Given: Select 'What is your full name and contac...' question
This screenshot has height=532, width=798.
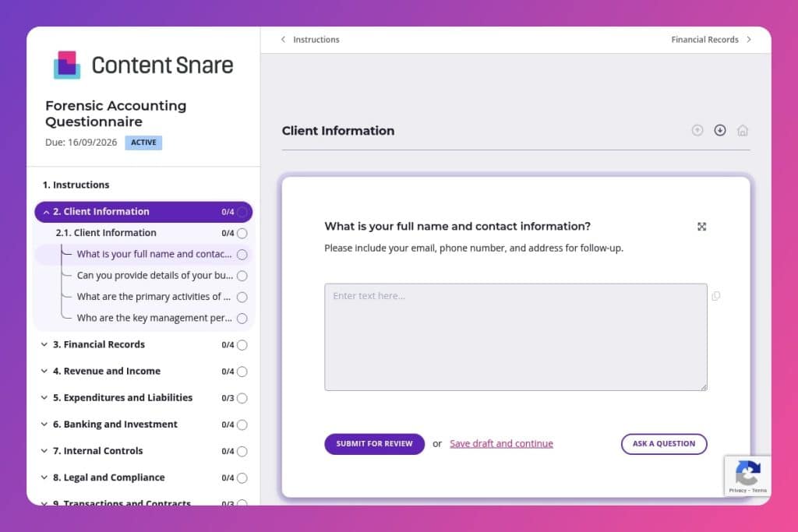Looking at the screenshot, I should (x=154, y=254).
